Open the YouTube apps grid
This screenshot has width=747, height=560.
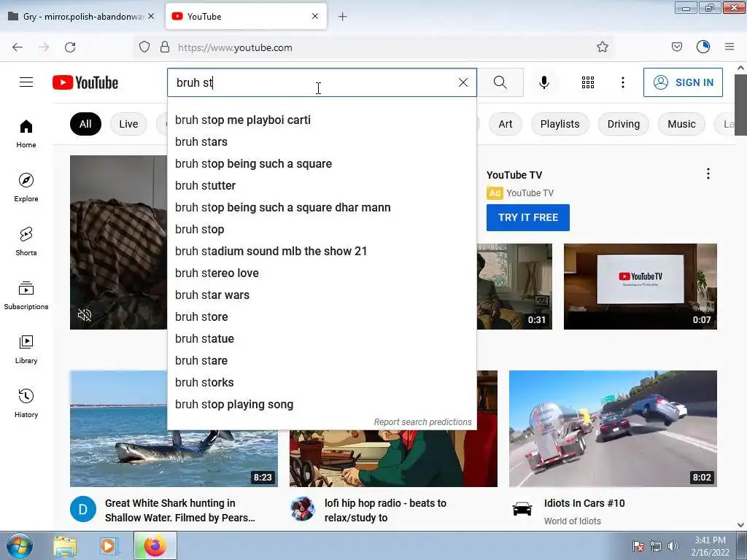(588, 82)
